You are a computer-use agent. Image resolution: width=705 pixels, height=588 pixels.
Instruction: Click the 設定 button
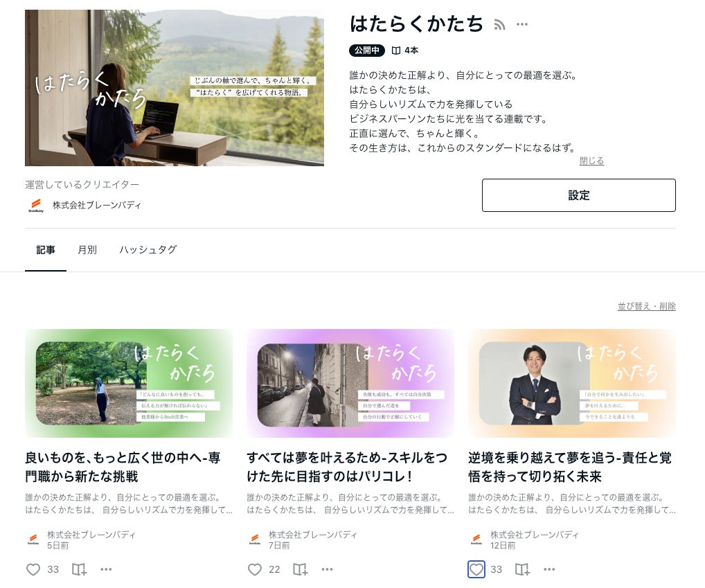pyautogui.click(x=579, y=195)
